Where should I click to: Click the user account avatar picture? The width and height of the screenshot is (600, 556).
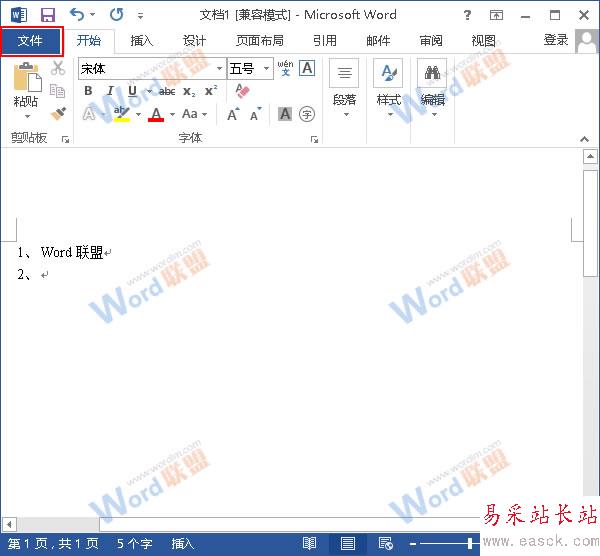click(586, 41)
